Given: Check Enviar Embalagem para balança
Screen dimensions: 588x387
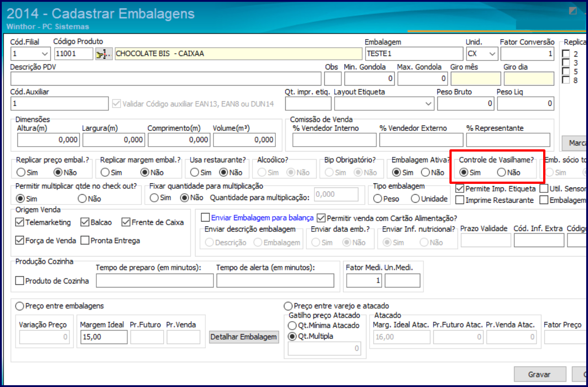Looking at the screenshot, I should (x=205, y=218).
